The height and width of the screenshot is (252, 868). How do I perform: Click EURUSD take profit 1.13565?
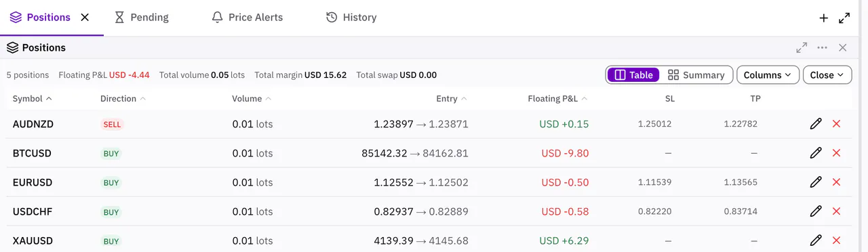pyautogui.click(x=741, y=182)
